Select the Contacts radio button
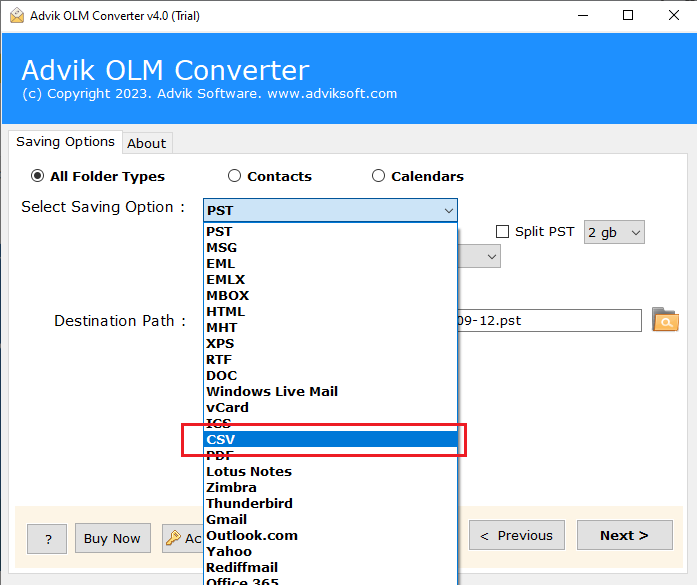 pyautogui.click(x=234, y=176)
